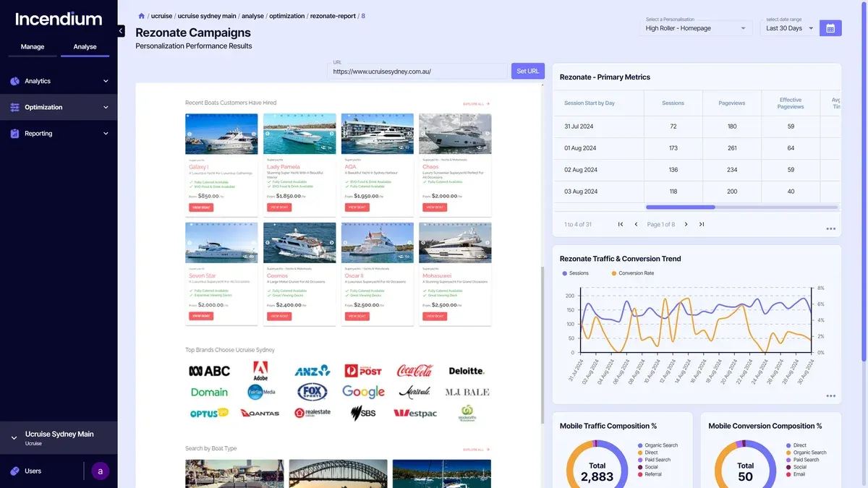Go to previous page of metrics table
Viewport: 868px width, 488px height.
636,224
